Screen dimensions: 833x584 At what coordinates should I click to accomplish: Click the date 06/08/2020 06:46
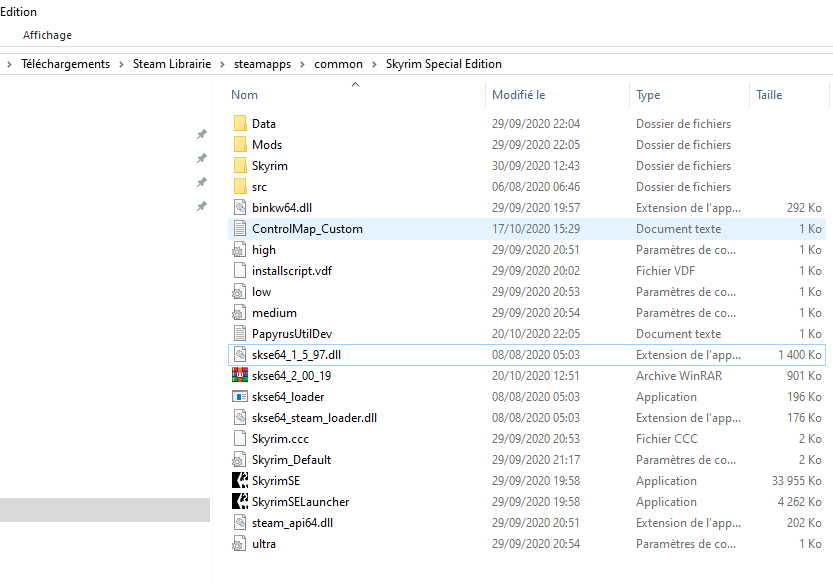point(536,187)
